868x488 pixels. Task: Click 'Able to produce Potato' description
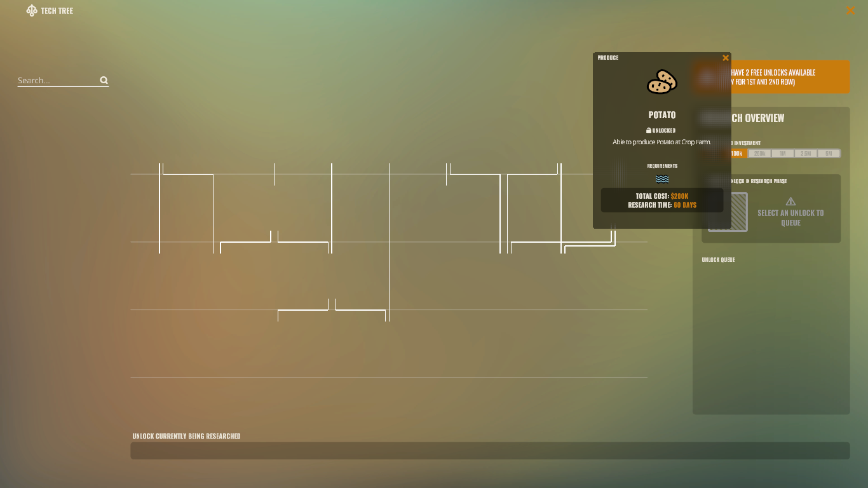click(x=662, y=142)
